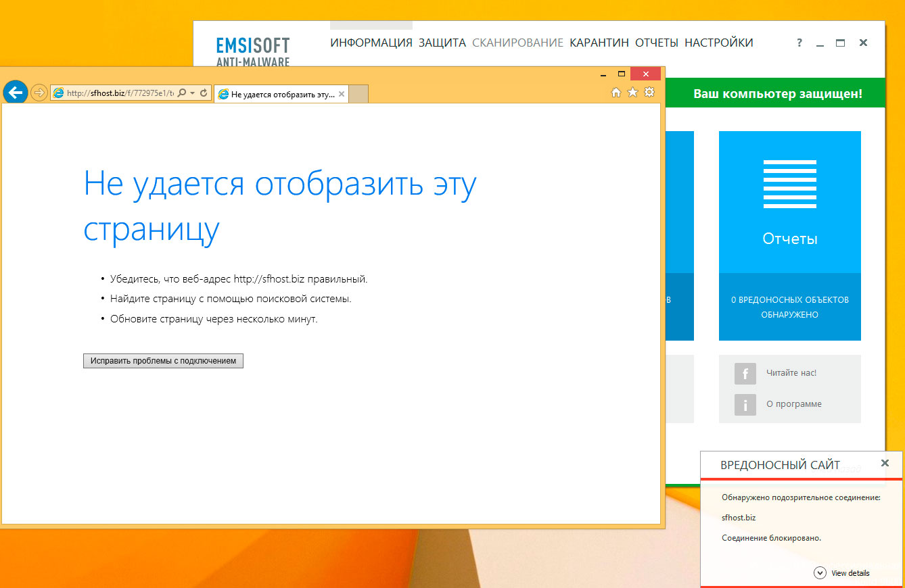Go to the browser home page icon

click(x=616, y=93)
